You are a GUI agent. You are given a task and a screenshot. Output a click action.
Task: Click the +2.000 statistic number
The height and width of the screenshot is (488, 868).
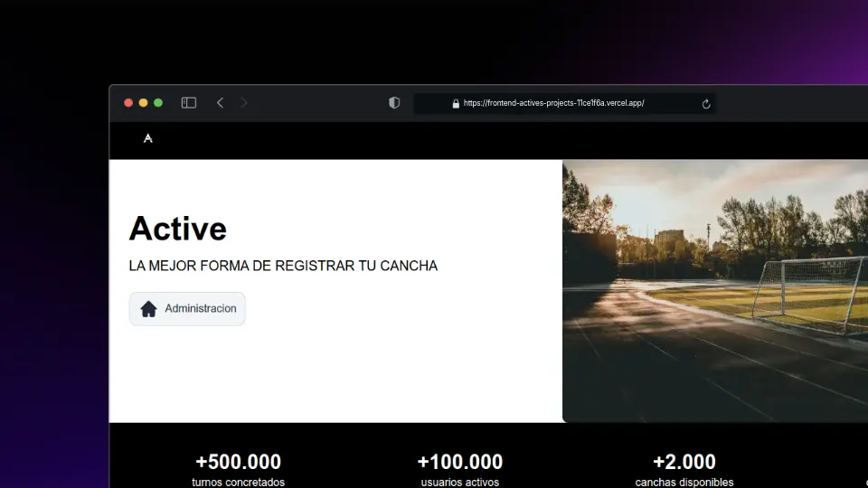coord(684,462)
